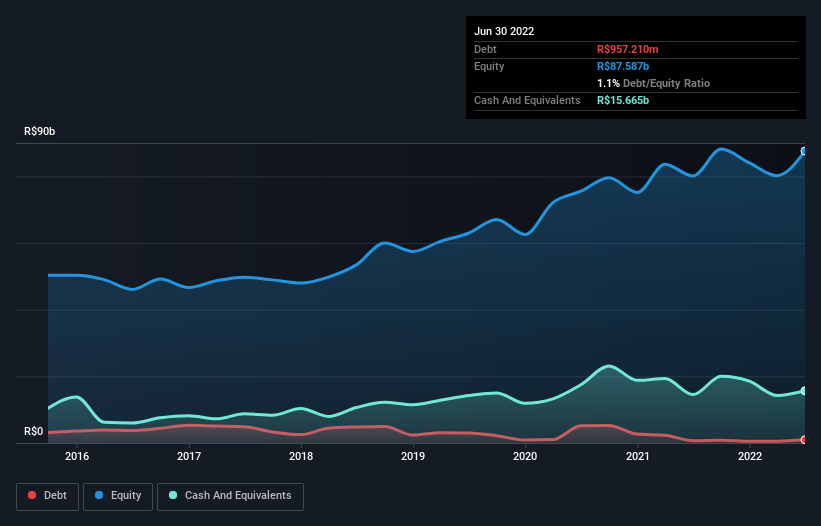Viewport: 821px width, 526px height.
Task: Select the Equity endpoint marker on the blue line
Action: [804, 151]
